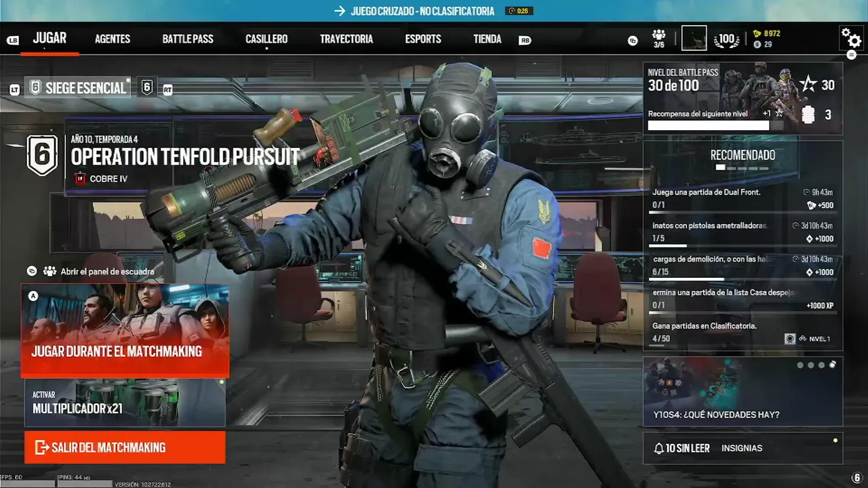The width and height of the screenshot is (868, 488).
Task: Open the Nivel del Battle Pass panel
Action: pyautogui.click(x=743, y=98)
